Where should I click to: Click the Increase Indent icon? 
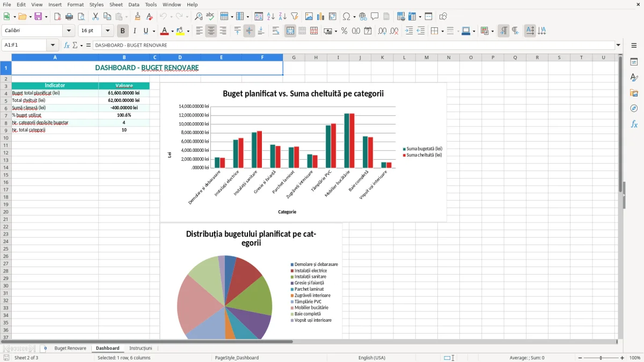409,31
